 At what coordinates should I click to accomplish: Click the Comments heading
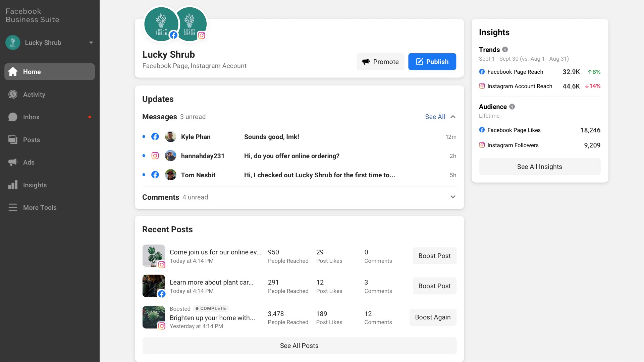pyautogui.click(x=161, y=197)
